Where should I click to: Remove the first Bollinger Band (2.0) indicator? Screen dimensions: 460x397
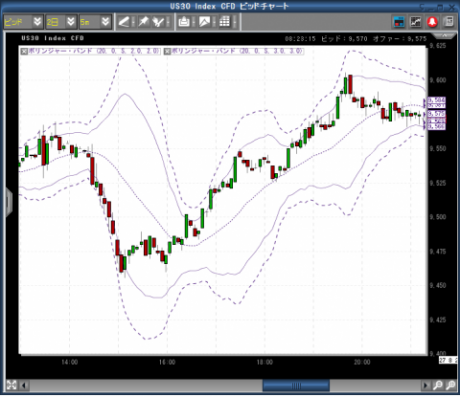tap(24, 51)
